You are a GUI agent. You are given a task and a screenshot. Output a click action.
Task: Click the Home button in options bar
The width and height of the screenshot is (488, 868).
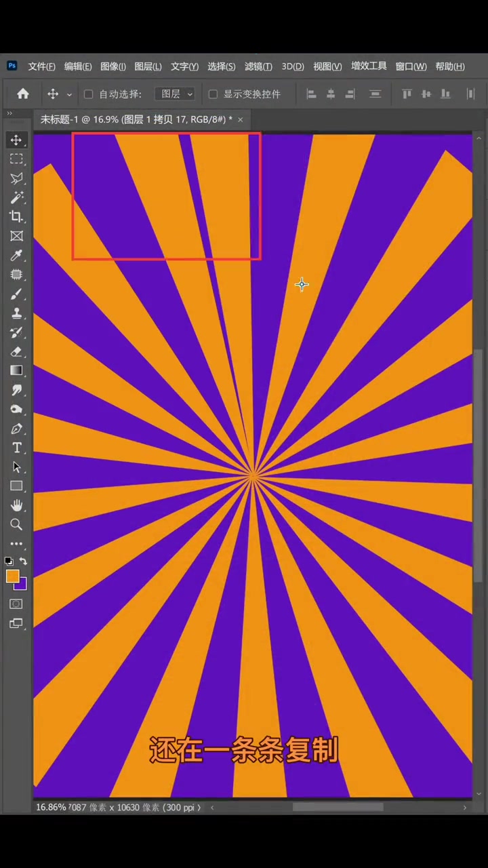(23, 94)
